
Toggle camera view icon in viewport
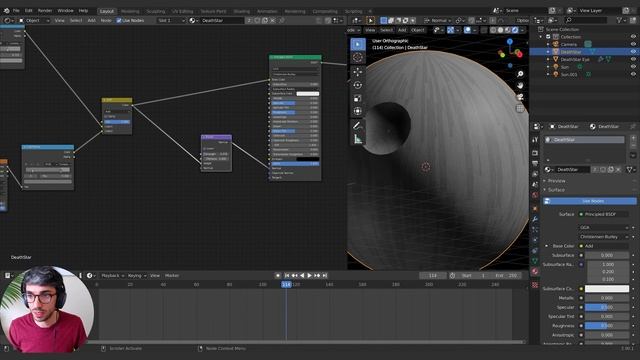click(520, 97)
